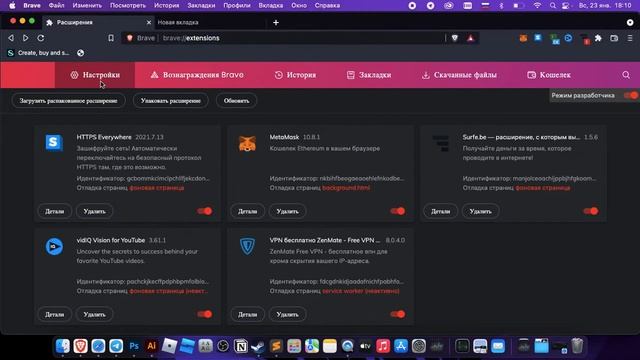Open HTTPS Everywhere фоновая страница link
Screen dimensions: 640x360
coord(157,188)
